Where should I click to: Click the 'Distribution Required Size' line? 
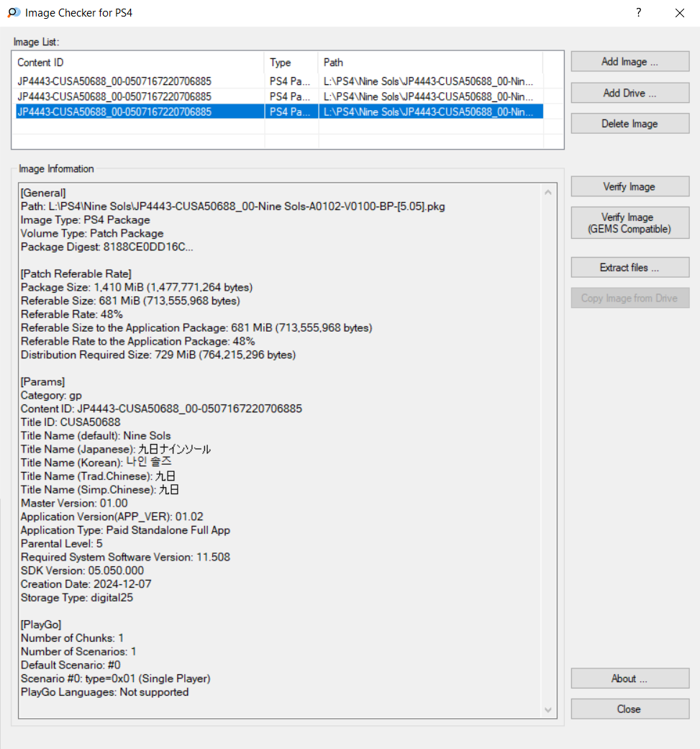coord(158,355)
